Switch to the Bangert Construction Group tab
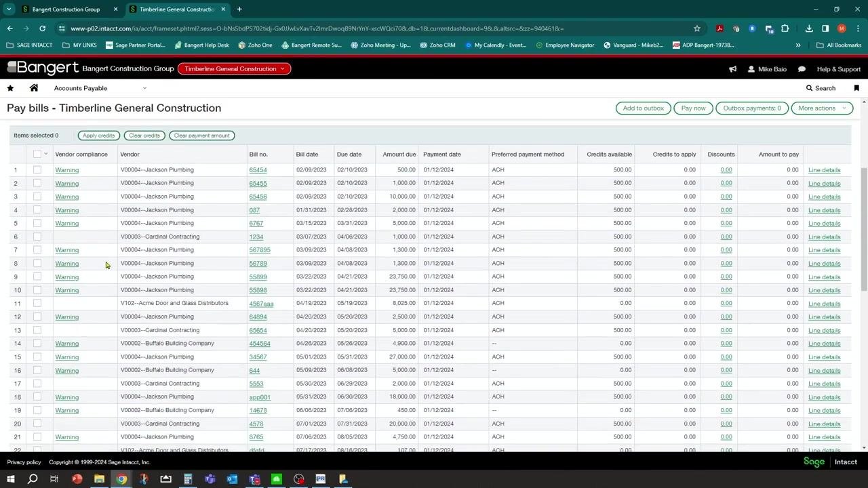Viewport: 868px width, 488px height. coord(66,9)
